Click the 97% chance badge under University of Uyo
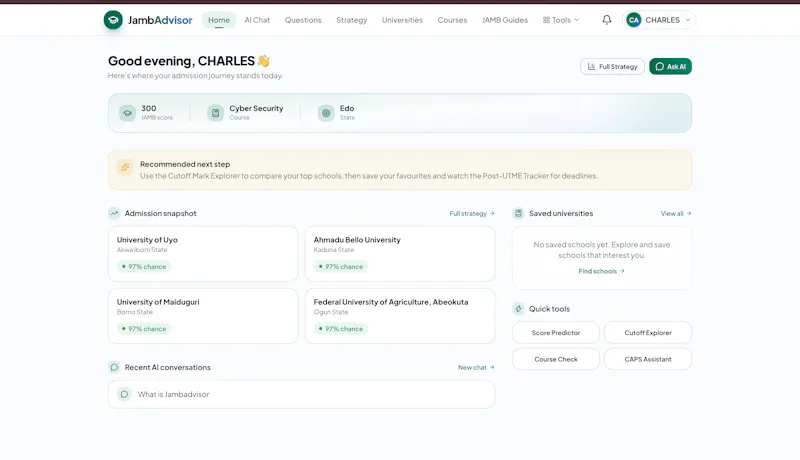The image size is (800, 460). coord(144,267)
